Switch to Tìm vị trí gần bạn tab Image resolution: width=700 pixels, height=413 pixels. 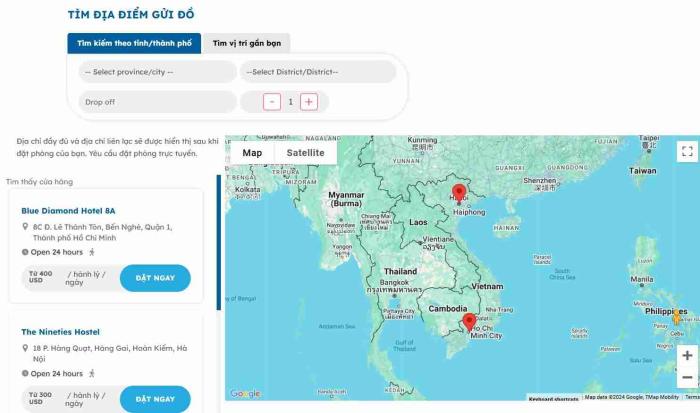coord(246,43)
